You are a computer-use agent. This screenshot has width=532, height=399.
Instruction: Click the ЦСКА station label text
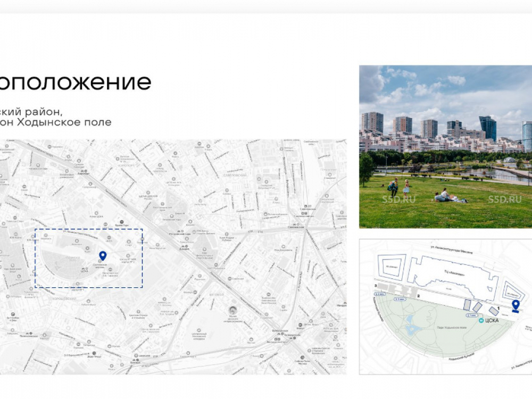pyautogui.click(x=492, y=321)
